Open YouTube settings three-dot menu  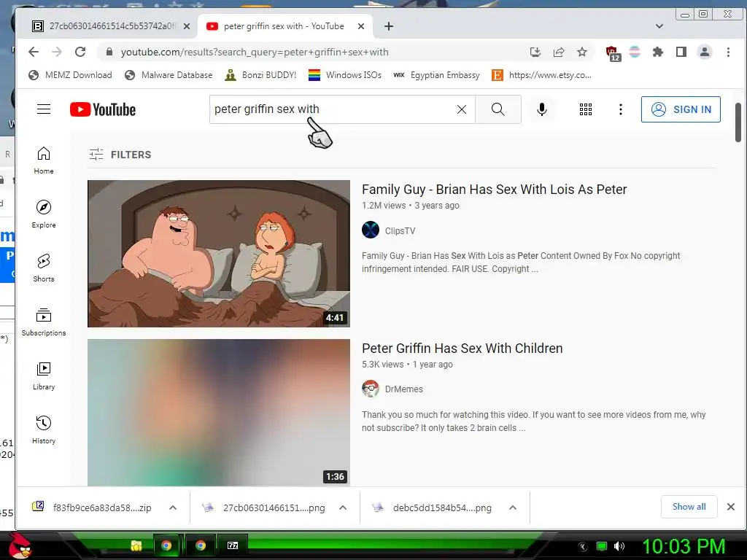[x=620, y=109]
